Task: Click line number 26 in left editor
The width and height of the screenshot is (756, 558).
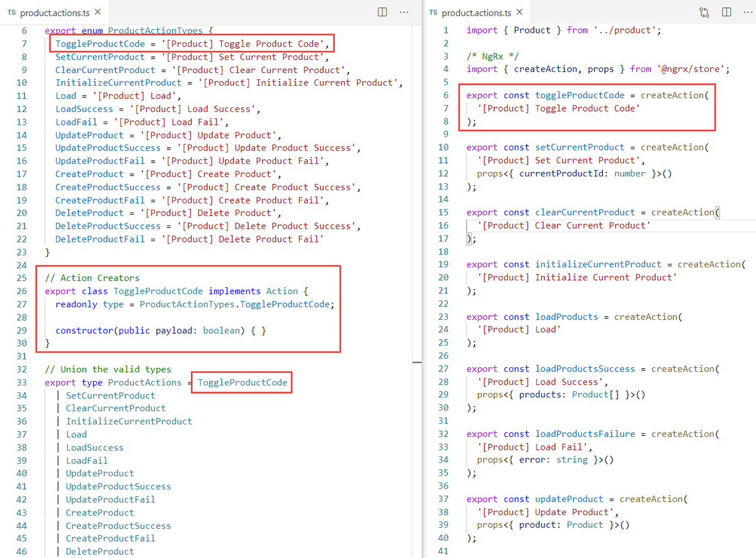Action: (x=21, y=291)
